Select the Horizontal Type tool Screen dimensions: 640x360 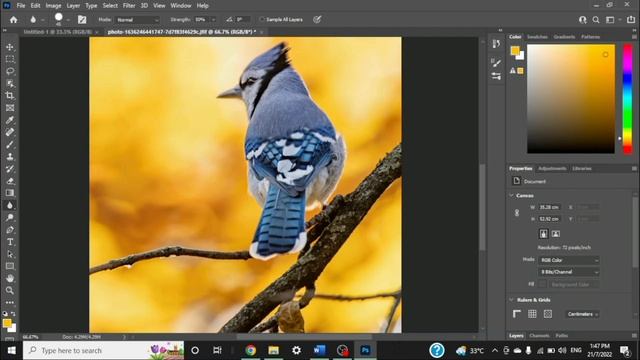[x=10, y=242]
